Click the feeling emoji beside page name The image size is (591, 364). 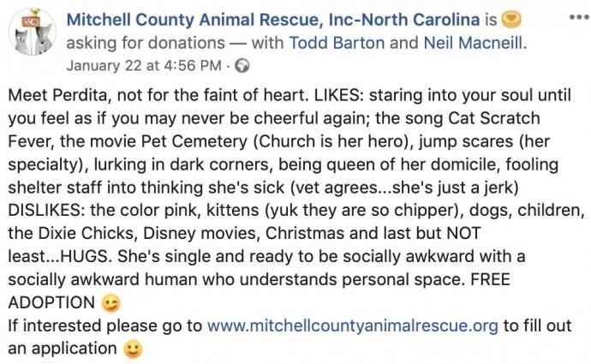pyautogui.click(x=512, y=20)
